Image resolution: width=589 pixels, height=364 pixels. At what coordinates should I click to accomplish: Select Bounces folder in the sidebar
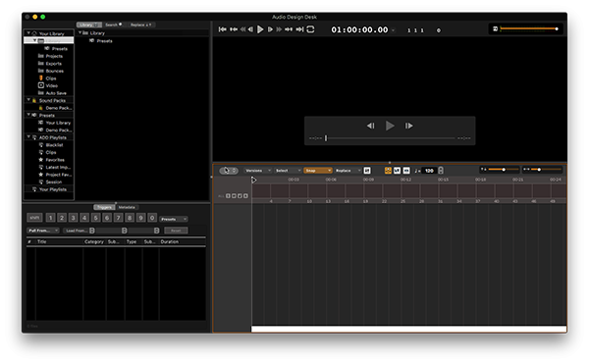(51, 71)
